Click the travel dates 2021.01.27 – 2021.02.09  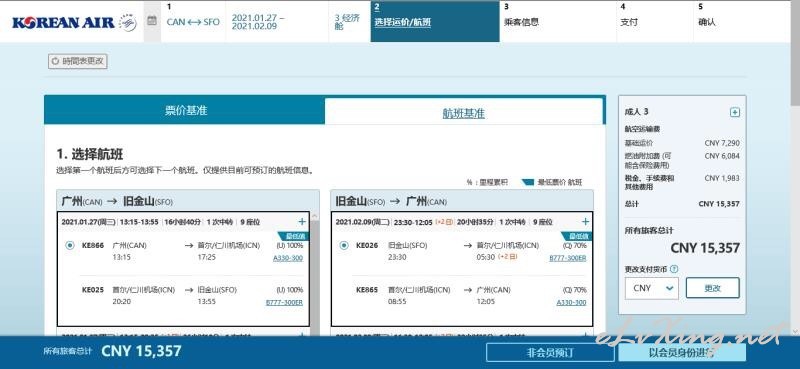(x=258, y=22)
